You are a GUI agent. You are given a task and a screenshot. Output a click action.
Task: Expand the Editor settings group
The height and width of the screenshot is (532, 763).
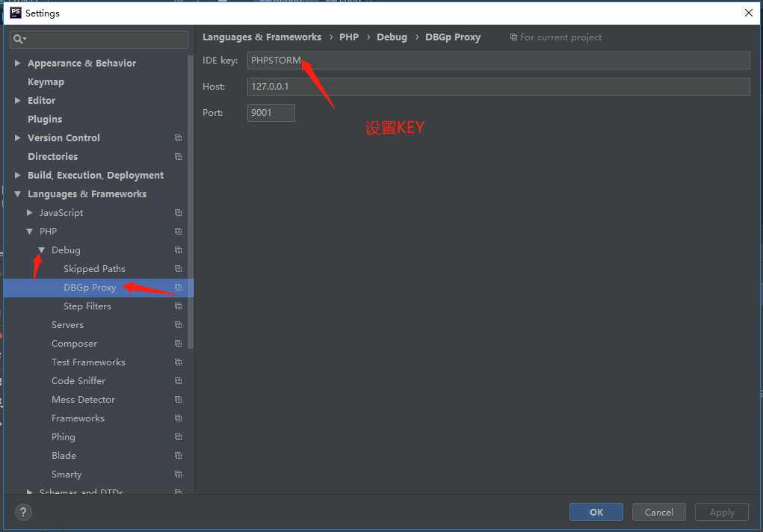(18, 101)
